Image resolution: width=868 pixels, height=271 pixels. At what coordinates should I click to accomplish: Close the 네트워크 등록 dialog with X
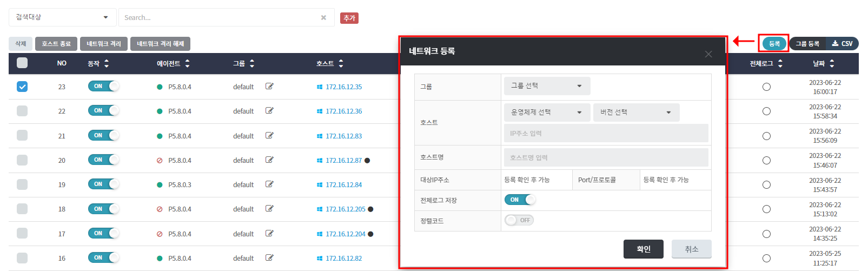tap(708, 54)
